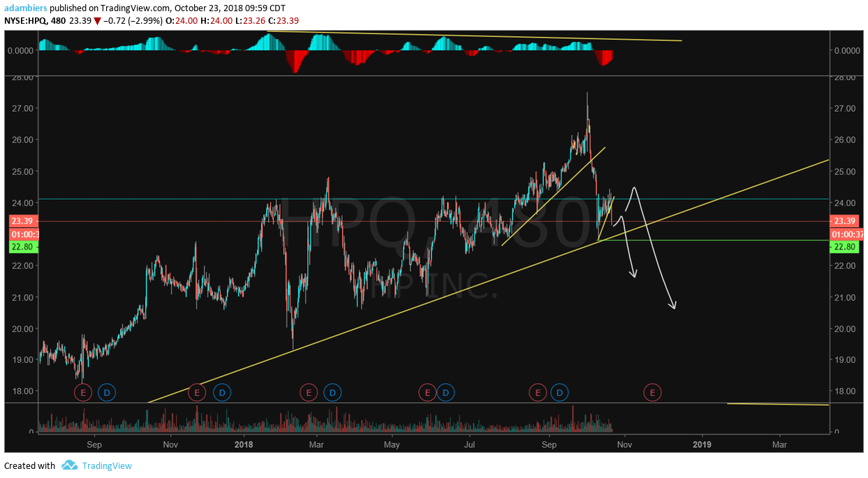Click dividend D marker between May and Jul
This screenshot has height=478, width=868.
[x=446, y=393]
